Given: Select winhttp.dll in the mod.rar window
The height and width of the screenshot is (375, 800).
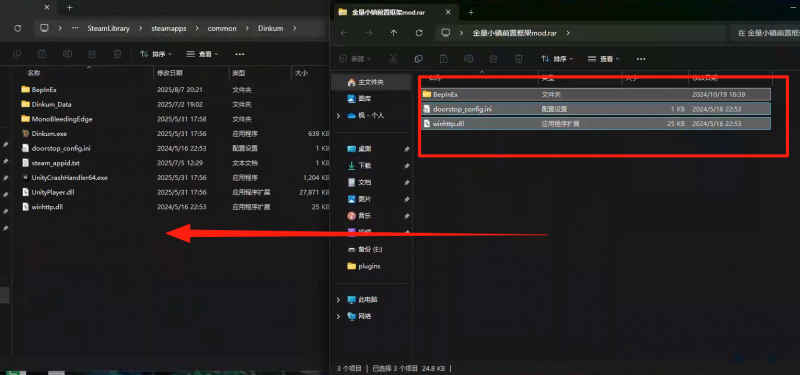Looking at the screenshot, I should [595, 123].
